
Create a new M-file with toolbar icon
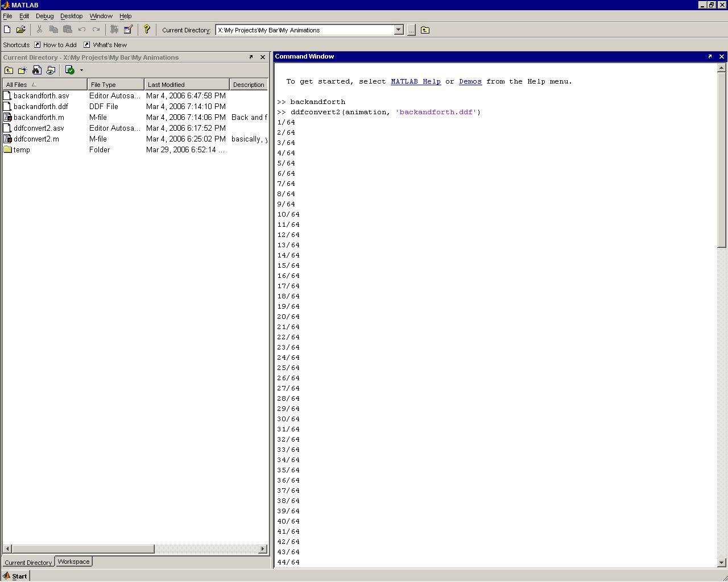tap(7, 30)
